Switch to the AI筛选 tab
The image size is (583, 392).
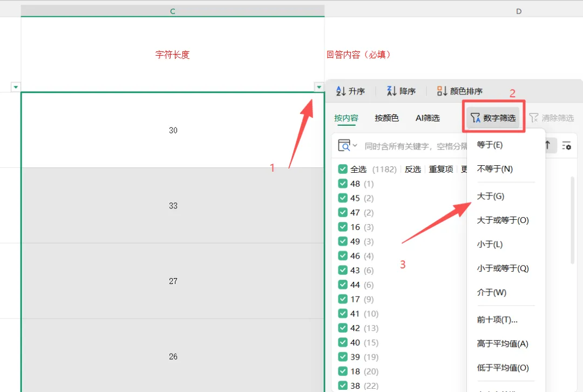(x=428, y=118)
